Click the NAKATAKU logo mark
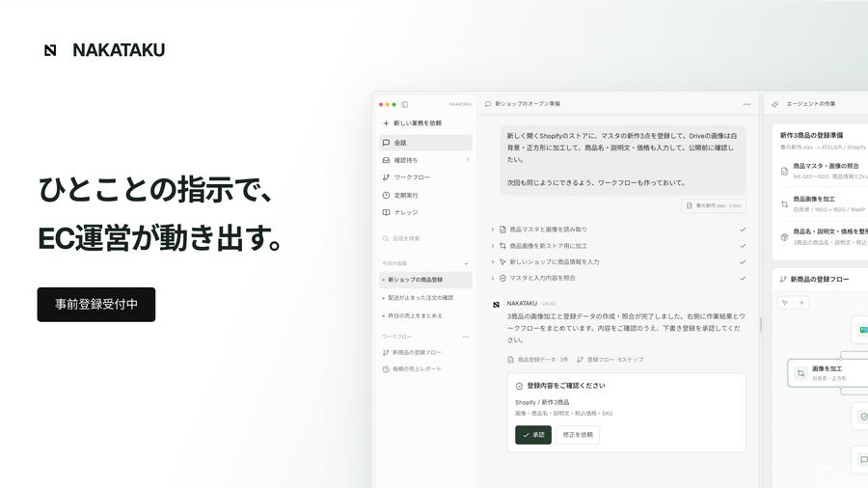Viewport: 868px width, 488px height. [50, 50]
